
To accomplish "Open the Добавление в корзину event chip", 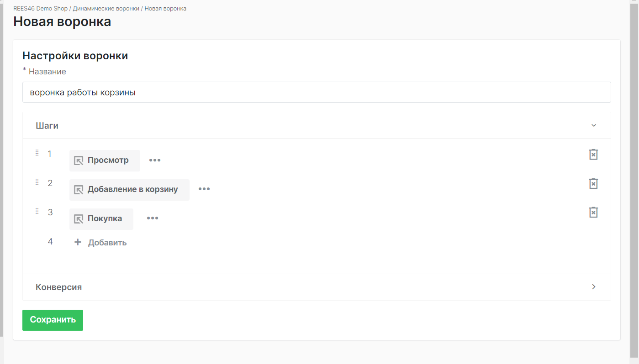I will 129,190.
